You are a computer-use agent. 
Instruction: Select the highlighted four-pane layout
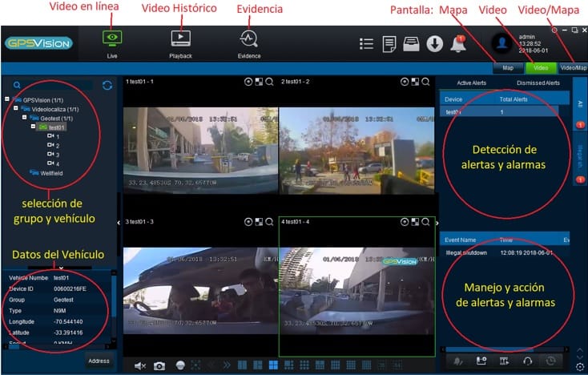pos(273,365)
